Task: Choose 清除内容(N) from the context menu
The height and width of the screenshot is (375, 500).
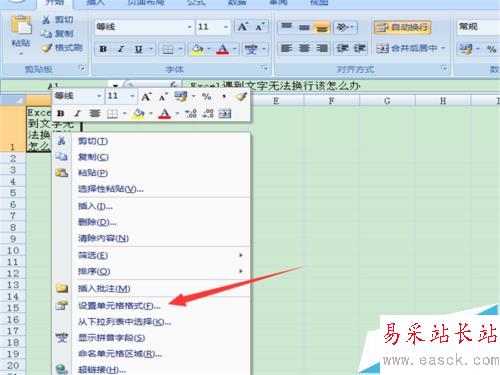Action: [152, 238]
